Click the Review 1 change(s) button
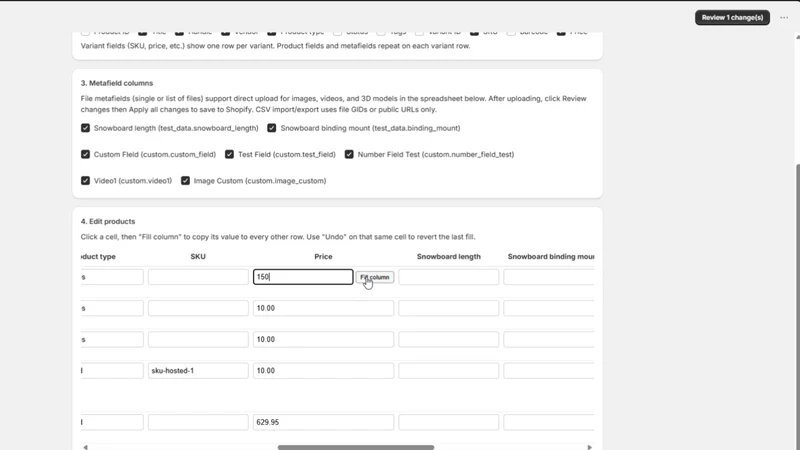Image resolution: width=800 pixels, height=450 pixels. 732,17
